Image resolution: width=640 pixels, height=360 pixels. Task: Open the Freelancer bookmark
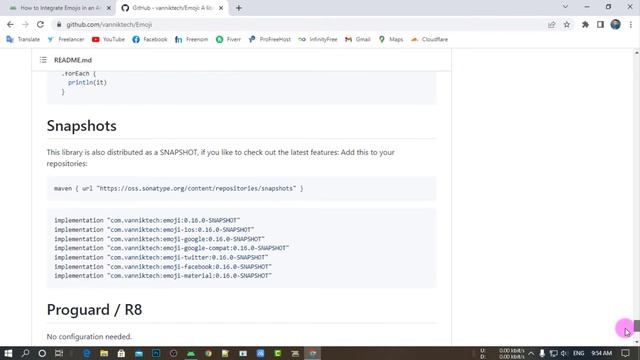coord(66,39)
